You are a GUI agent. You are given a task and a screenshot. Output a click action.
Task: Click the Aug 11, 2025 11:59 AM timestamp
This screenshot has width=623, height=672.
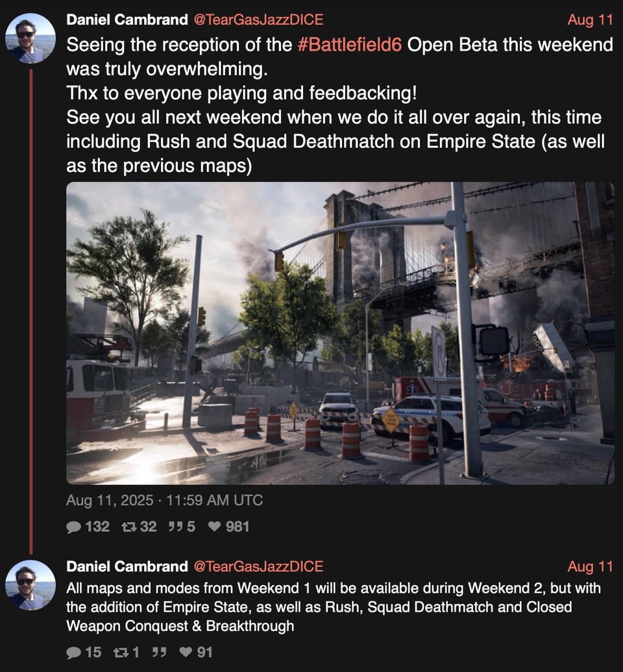(165, 500)
